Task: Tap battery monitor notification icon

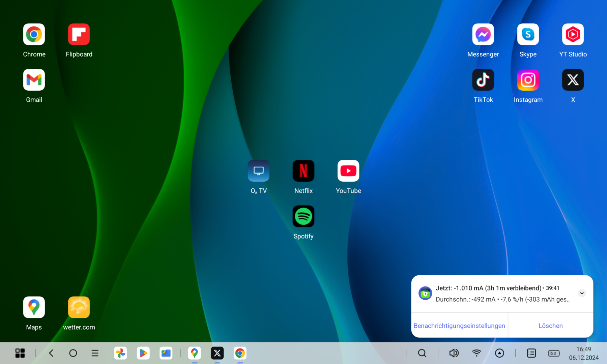Action: (x=425, y=293)
